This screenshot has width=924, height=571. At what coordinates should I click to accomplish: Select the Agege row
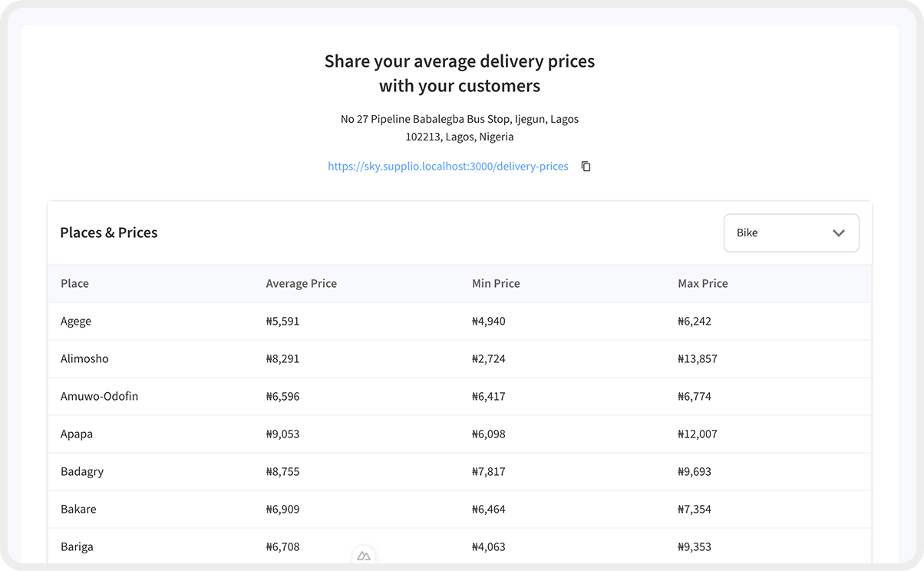(76, 321)
